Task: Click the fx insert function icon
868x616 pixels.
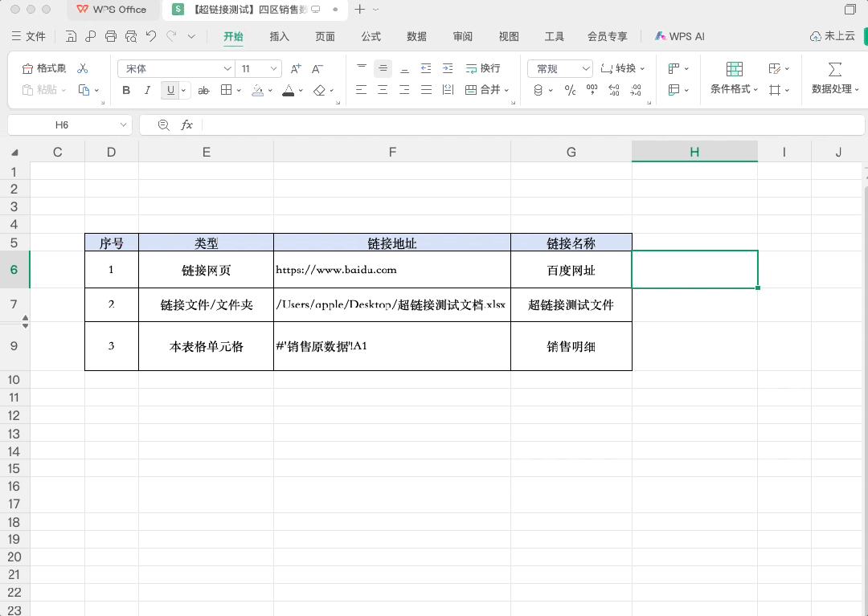Action: click(186, 125)
